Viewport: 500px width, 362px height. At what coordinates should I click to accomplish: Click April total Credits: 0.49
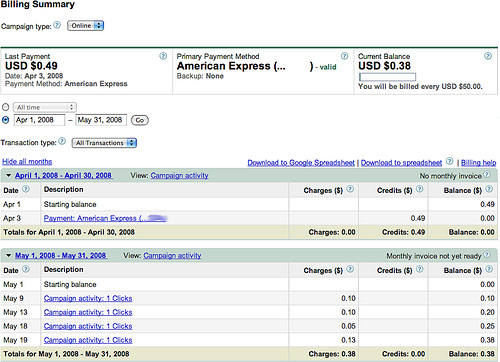[403, 232]
